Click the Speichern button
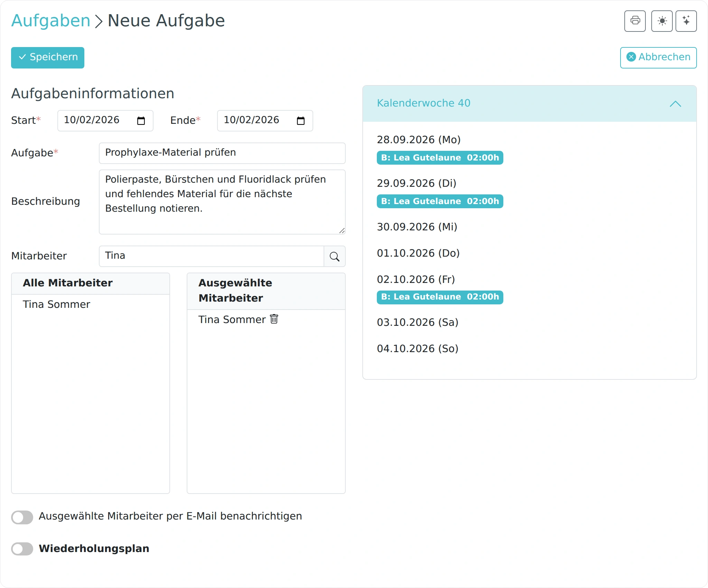 tap(48, 57)
